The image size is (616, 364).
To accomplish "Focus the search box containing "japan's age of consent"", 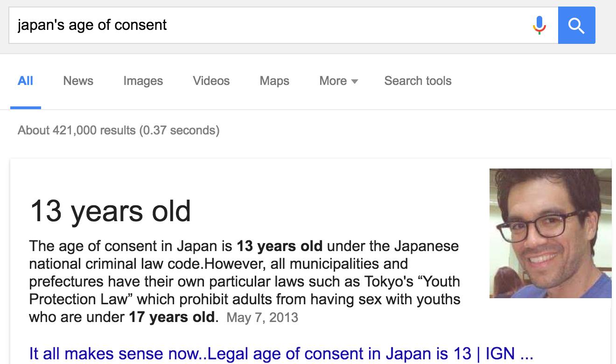I will click(x=271, y=25).
